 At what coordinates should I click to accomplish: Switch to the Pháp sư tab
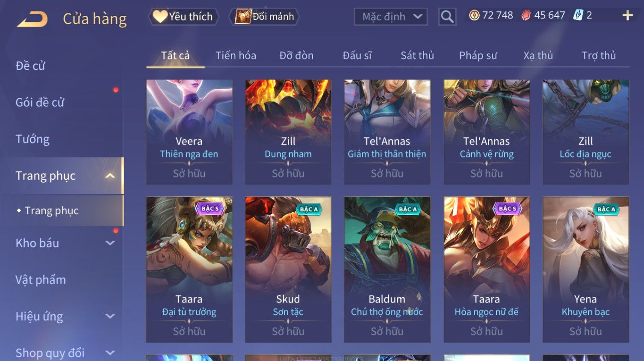coord(478,56)
